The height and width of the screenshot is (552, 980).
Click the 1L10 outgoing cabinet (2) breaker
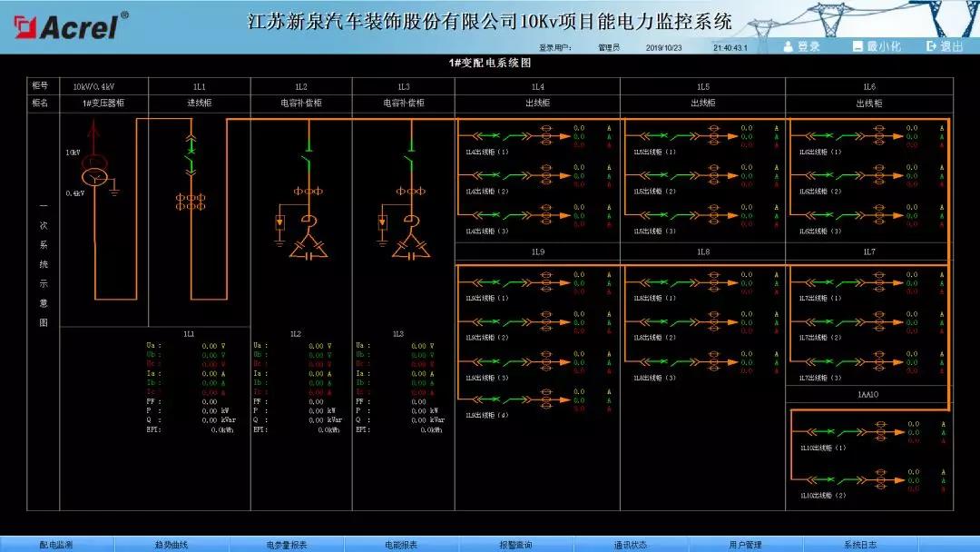pyautogui.click(x=835, y=480)
